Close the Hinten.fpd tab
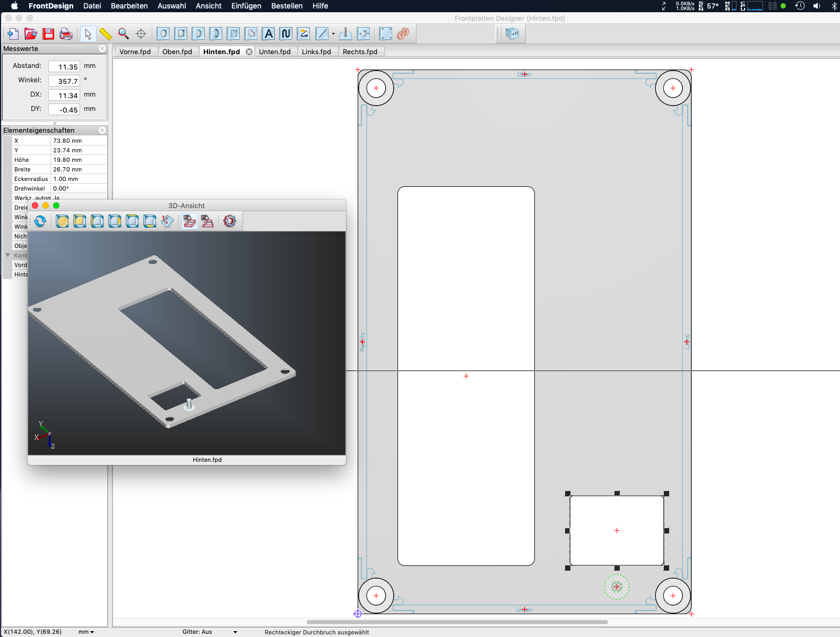 (249, 51)
